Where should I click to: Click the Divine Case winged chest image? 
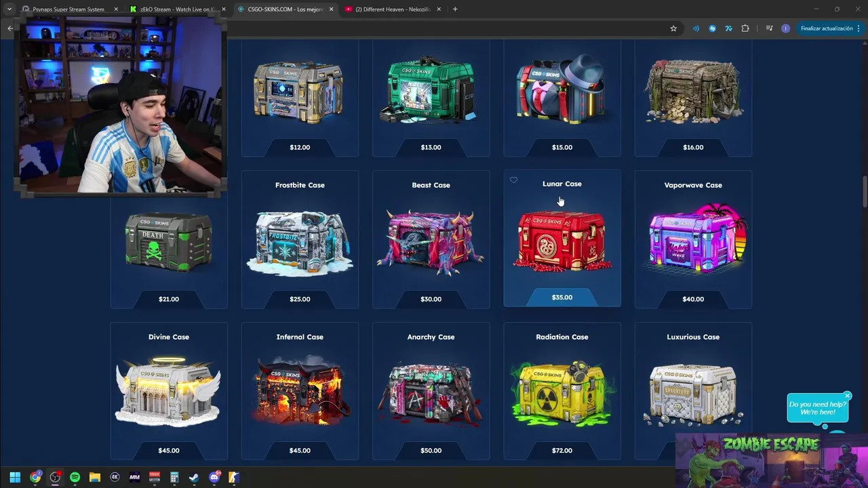pos(169,392)
